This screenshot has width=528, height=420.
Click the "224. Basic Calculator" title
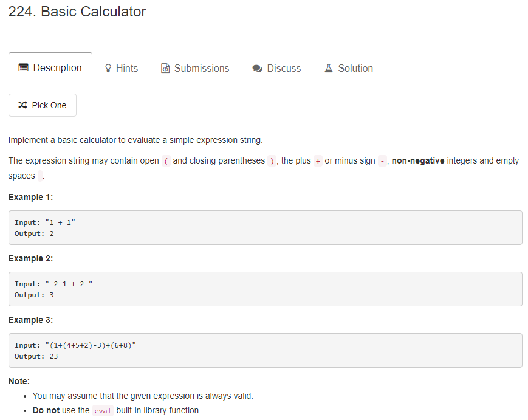77,12
